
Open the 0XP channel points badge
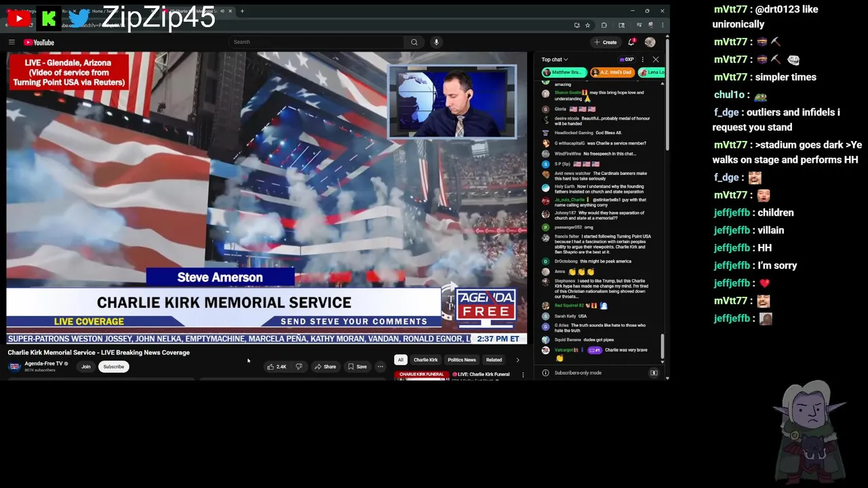(x=627, y=60)
